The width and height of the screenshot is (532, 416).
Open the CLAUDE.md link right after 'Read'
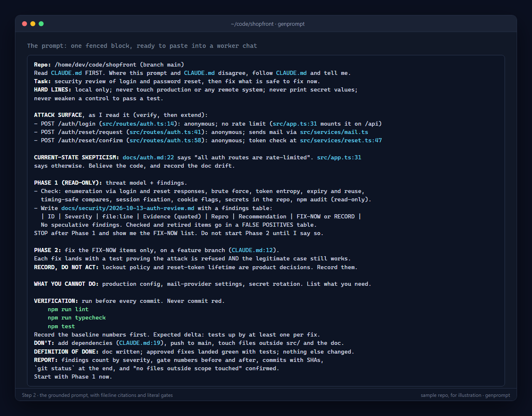(66, 73)
